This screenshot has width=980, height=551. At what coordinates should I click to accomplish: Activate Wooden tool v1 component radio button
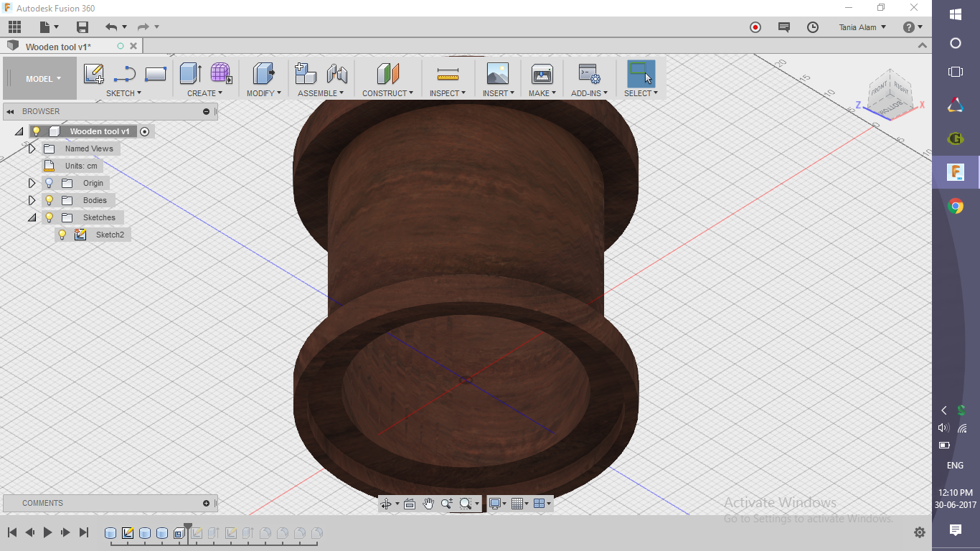coord(145,131)
